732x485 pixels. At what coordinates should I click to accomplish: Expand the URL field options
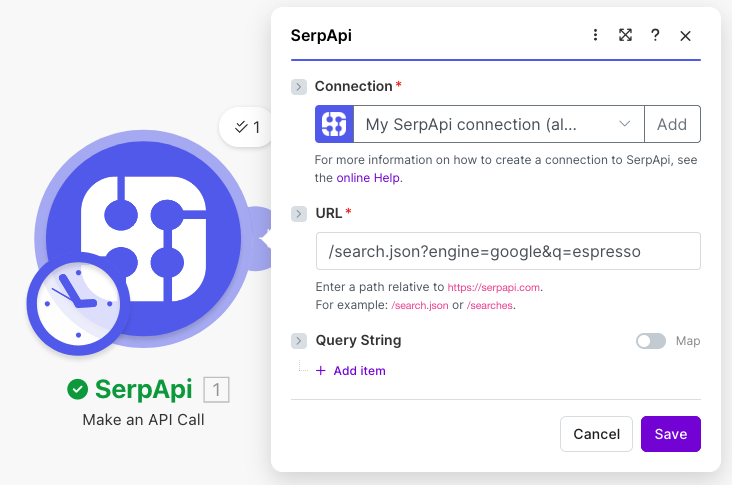(x=299, y=214)
